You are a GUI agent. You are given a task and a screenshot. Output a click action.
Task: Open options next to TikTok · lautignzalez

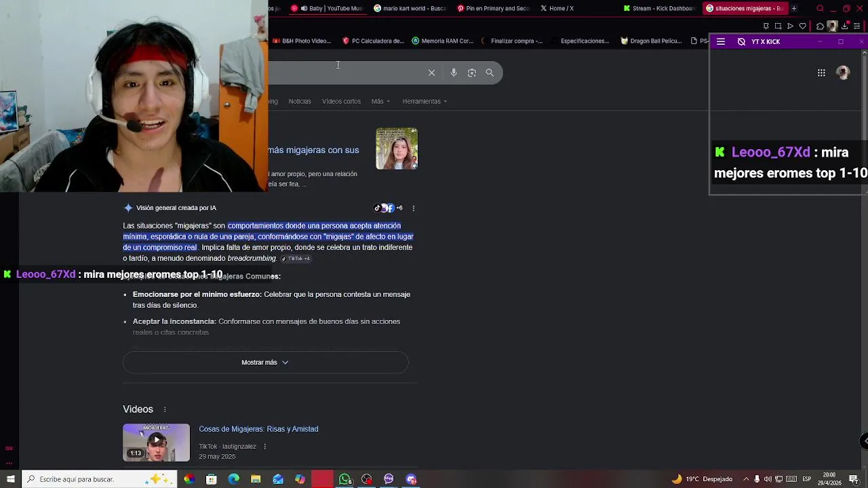[265, 447]
